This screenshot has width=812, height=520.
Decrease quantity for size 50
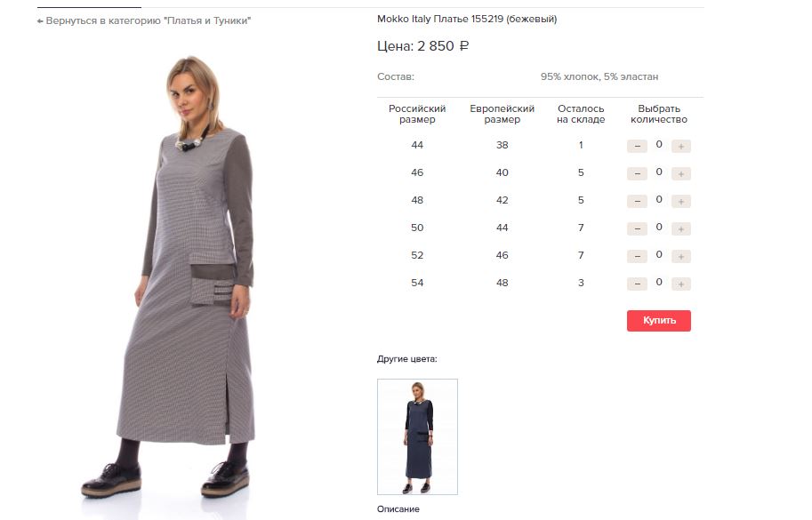pyautogui.click(x=637, y=228)
